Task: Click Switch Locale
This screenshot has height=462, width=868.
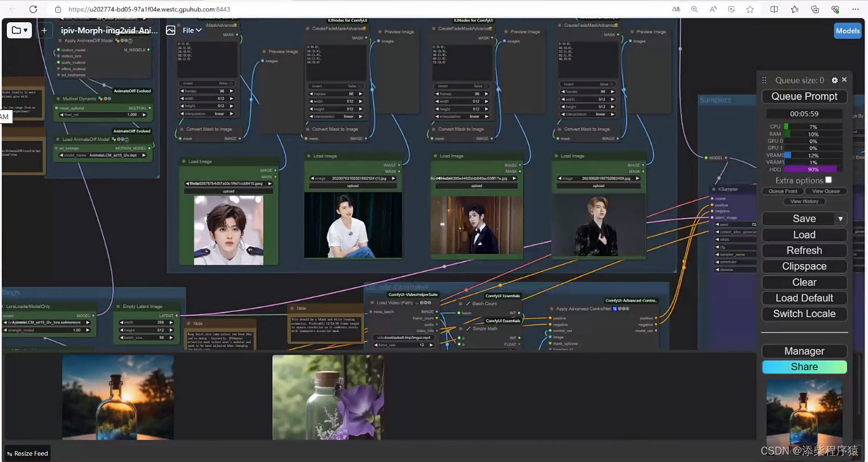Action: [x=804, y=314]
